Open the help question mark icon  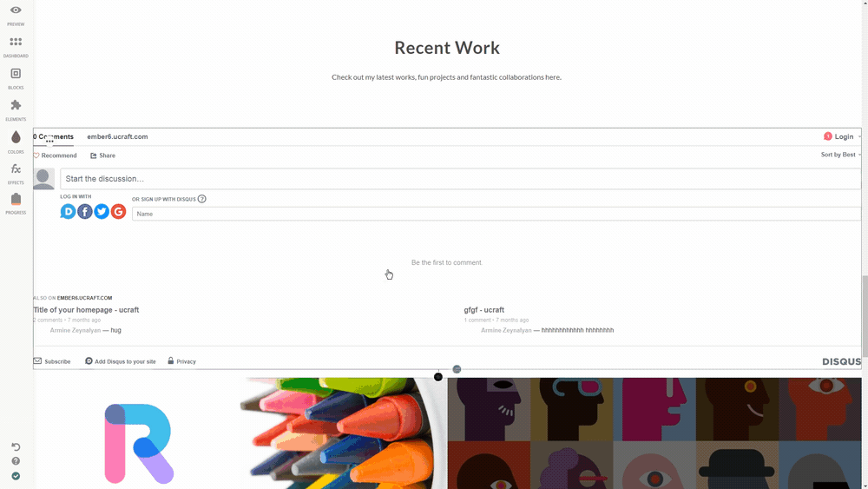click(x=16, y=460)
